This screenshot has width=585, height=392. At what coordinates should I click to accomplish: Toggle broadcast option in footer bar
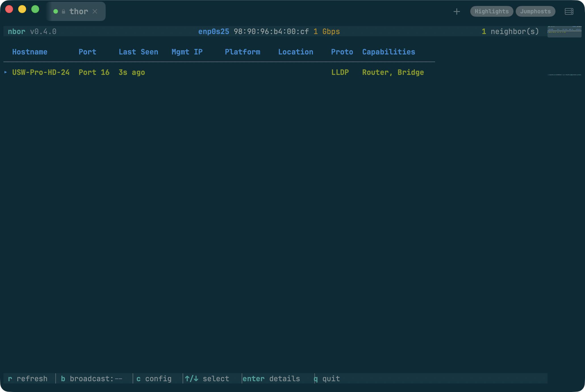91,379
